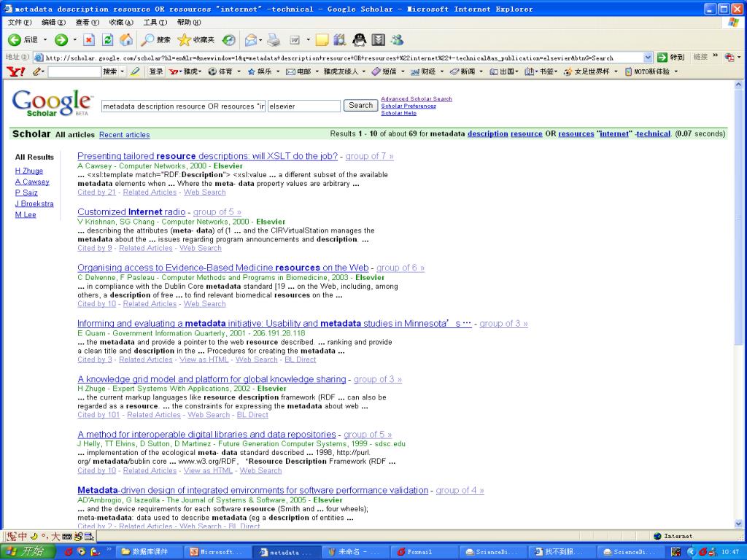This screenshot has height=560, width=747.
Task: Filter results by author H Zhuge
Action: click(x=29, y=171)
